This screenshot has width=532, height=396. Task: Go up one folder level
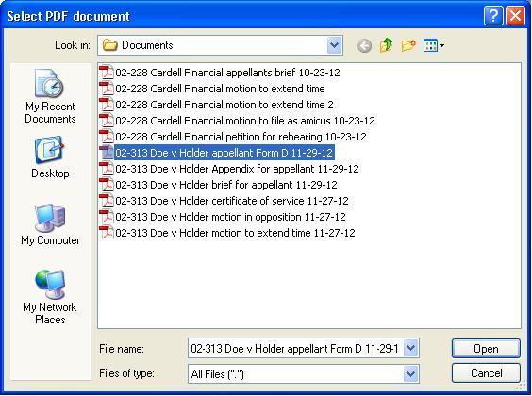[x=386, y=45]
